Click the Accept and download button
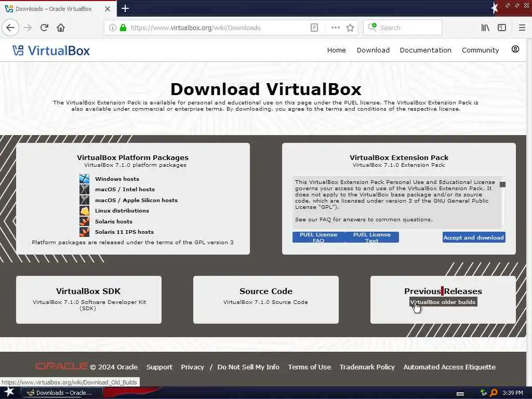The height and width of the screenshot is (399, 532). (474, 237)
